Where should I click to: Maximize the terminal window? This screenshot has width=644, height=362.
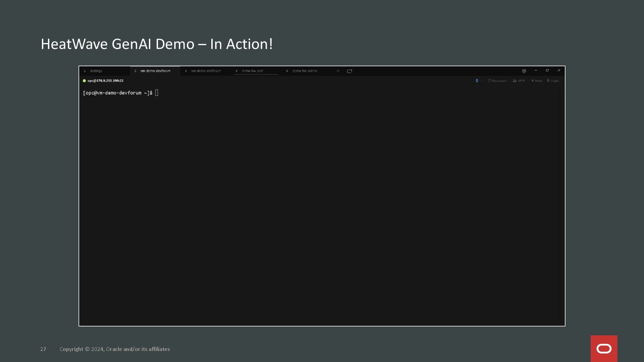coord(547,70)
